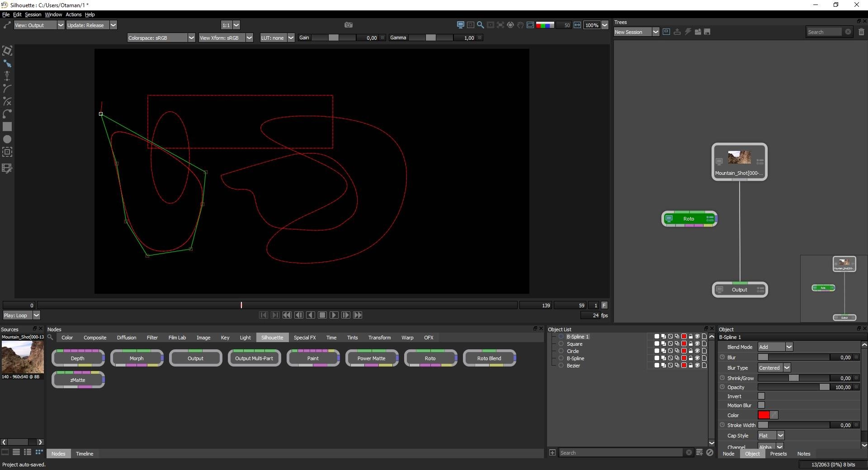This screenshot has width=868, height=470.
Task: Toggle visibility eye for Square object
Action: [x=697, y=344]
